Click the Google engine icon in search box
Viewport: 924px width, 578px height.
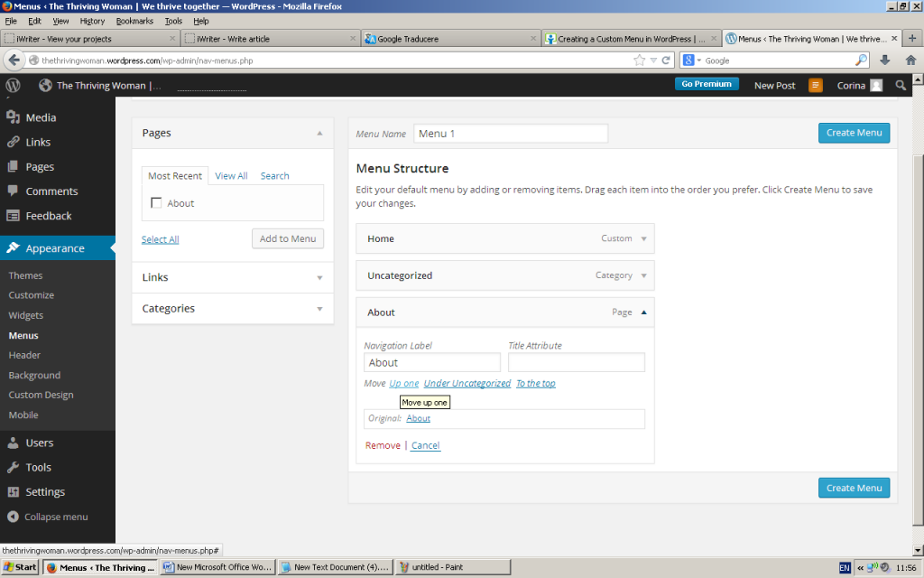pos(688,61)
